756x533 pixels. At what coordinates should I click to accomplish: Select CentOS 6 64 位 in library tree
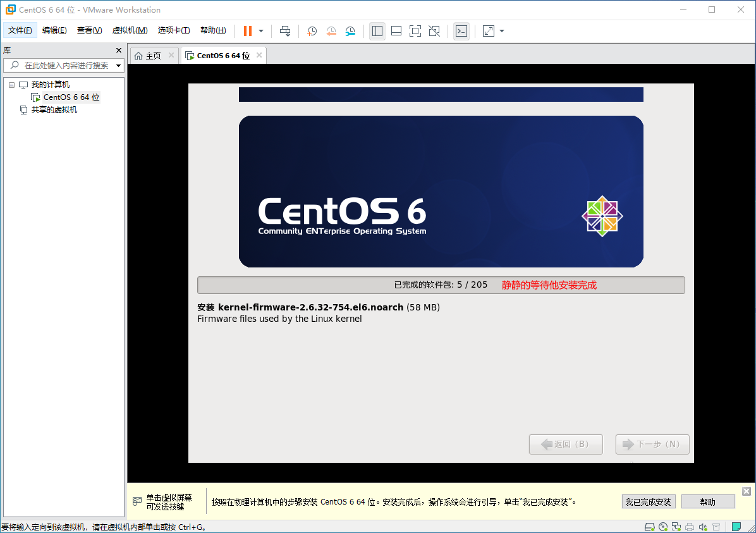click(71, 97)
